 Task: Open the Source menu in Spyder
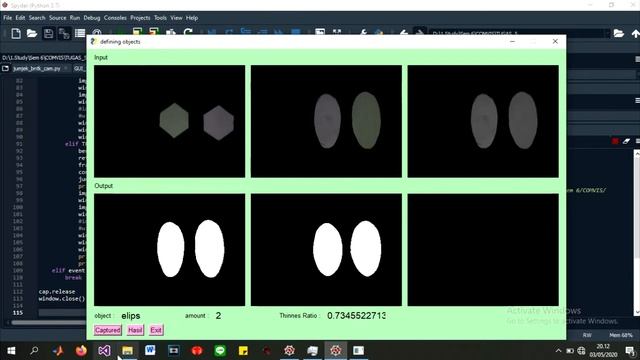(58, 18)
